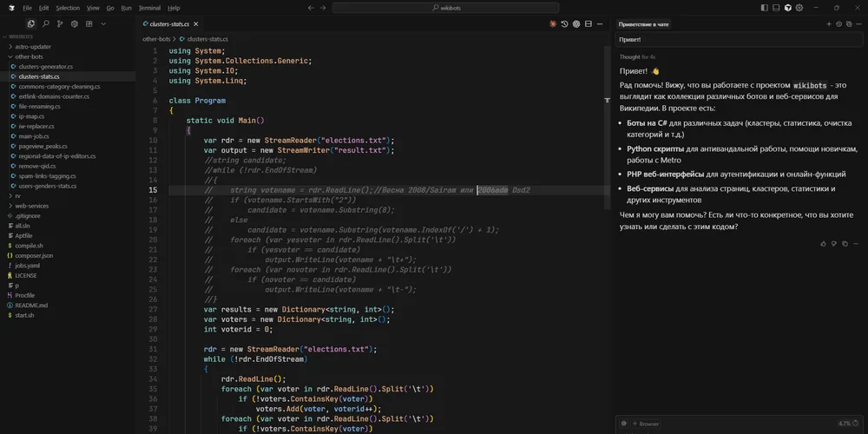Open the Search view in the sidebar
The image size is (868, 434).
(45, 24)
